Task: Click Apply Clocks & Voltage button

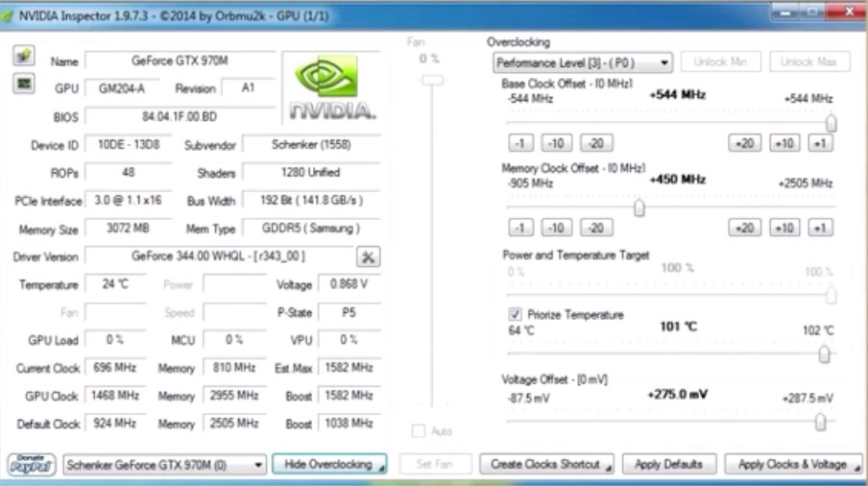Action: (x=793, y=464)
